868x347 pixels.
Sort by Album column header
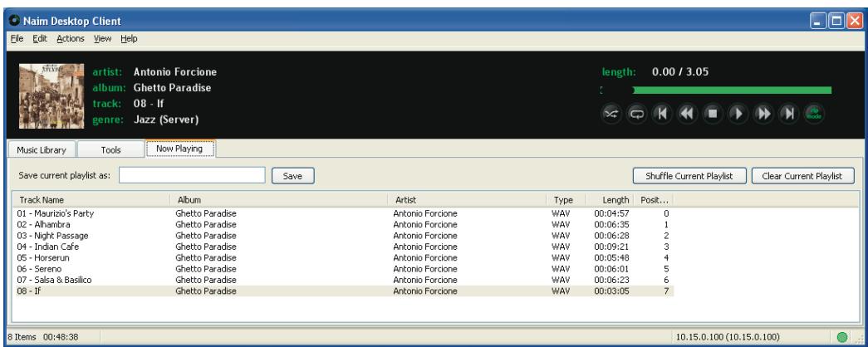coord(278,200)
